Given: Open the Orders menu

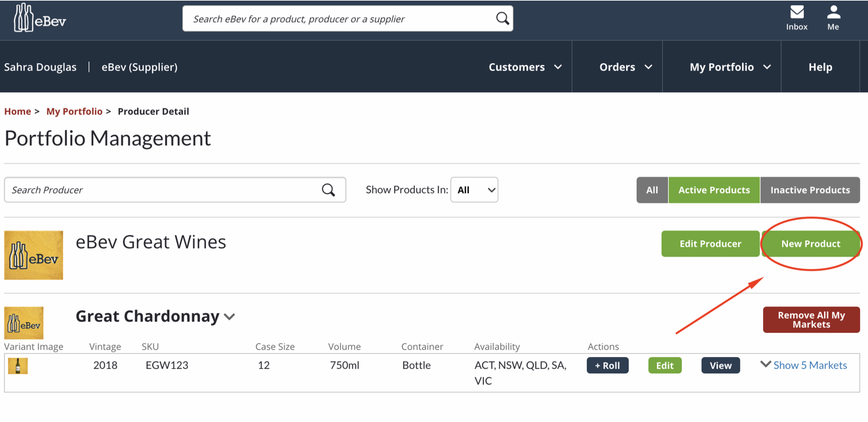Looking at the screenshot, I should [x=625, y=67].
